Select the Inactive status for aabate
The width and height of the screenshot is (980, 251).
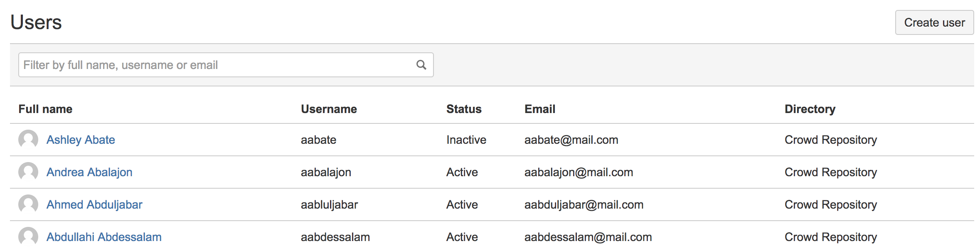(466, 140)
